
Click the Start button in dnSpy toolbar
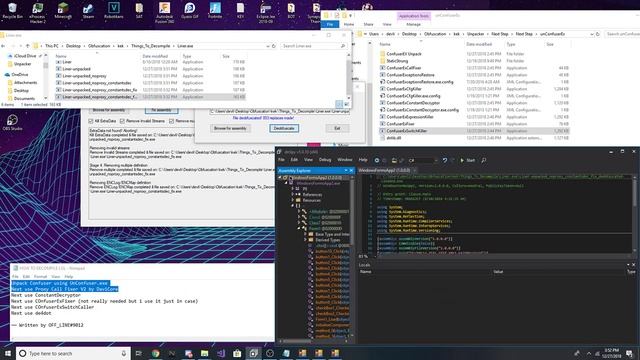pos(467,160)
